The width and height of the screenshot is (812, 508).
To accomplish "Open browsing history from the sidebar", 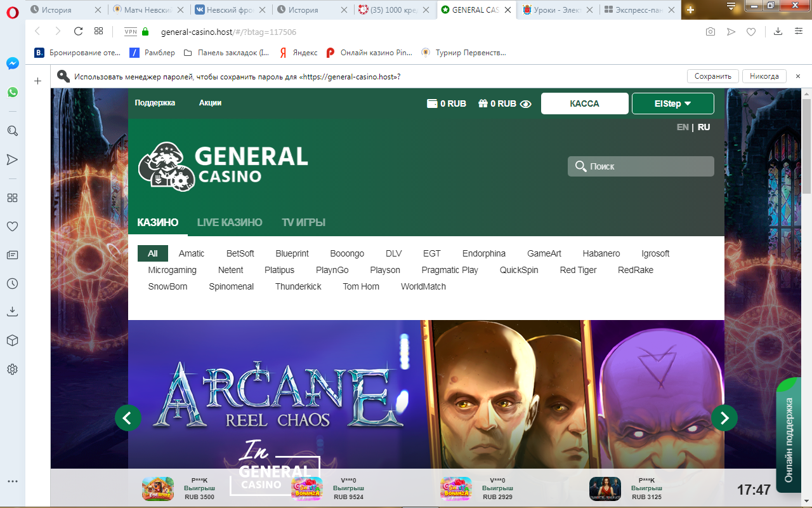I will [12, 282].
